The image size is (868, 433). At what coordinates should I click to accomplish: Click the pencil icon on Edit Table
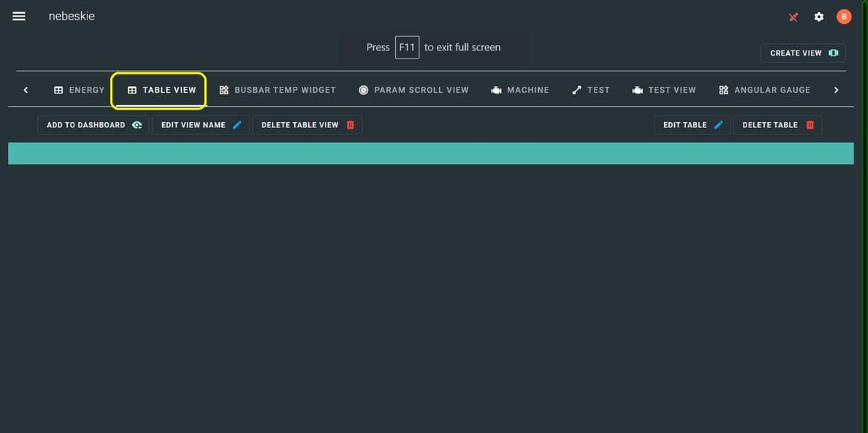click(x=718, y=125)
